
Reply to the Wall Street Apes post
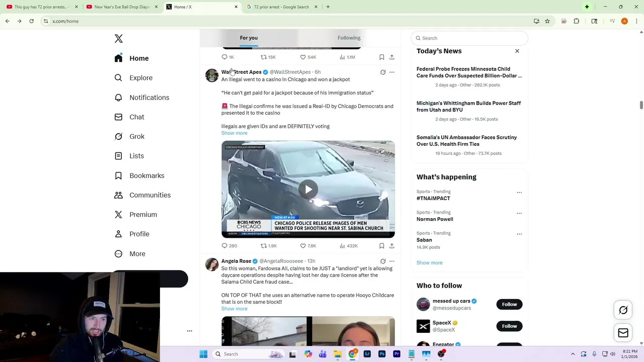click(229, 246)
